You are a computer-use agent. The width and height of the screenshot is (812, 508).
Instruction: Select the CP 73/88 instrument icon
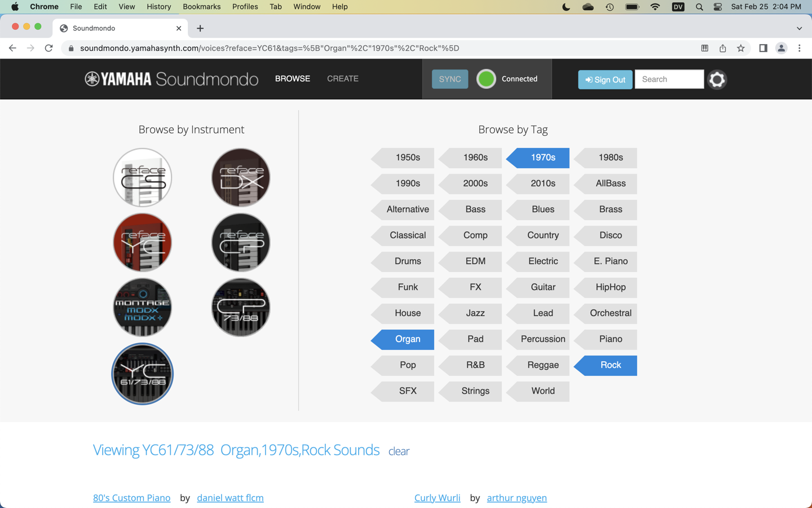tap(240, 307)
